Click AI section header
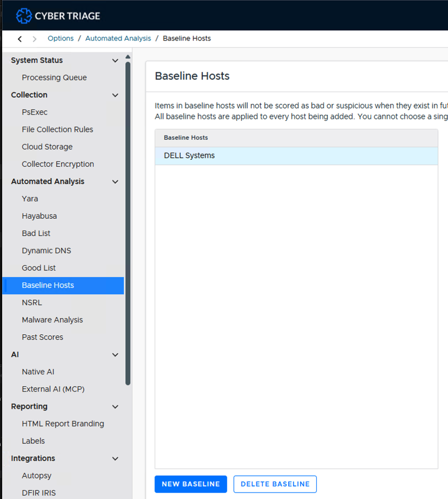 [x=15, y=354]
